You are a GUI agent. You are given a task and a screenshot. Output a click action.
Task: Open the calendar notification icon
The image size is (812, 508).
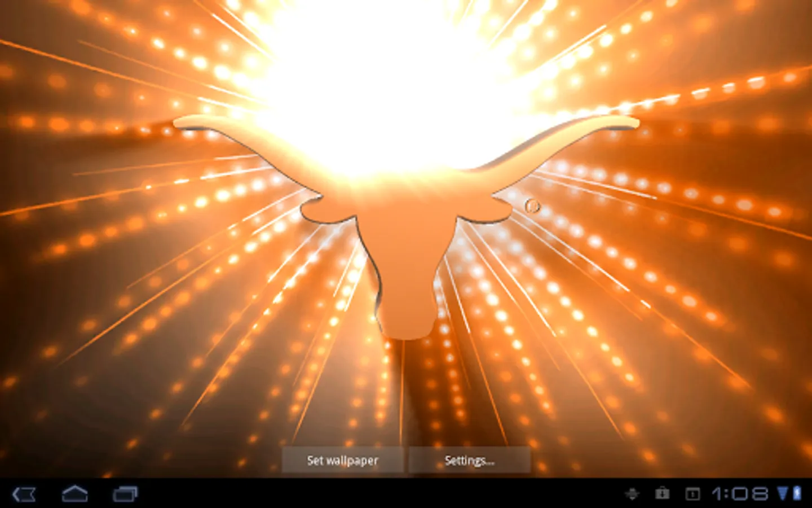pyautogui.click(x=692, y=494)
